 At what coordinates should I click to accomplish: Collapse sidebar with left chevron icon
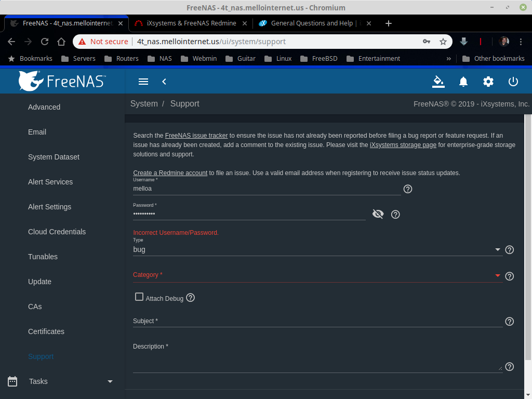(x=164, y=82)
